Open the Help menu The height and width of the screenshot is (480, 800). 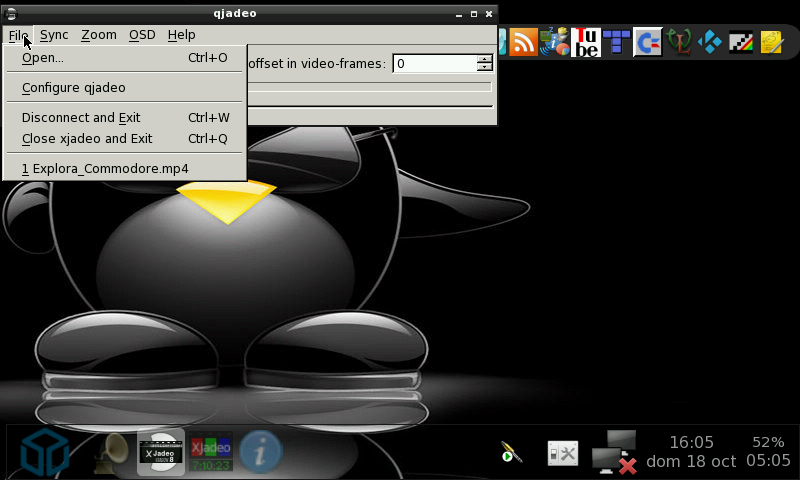(x=182, y=35)
